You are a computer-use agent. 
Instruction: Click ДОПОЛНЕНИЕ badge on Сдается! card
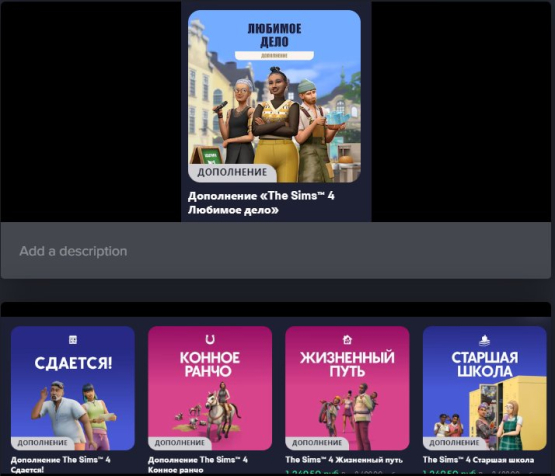pos(42,443)
